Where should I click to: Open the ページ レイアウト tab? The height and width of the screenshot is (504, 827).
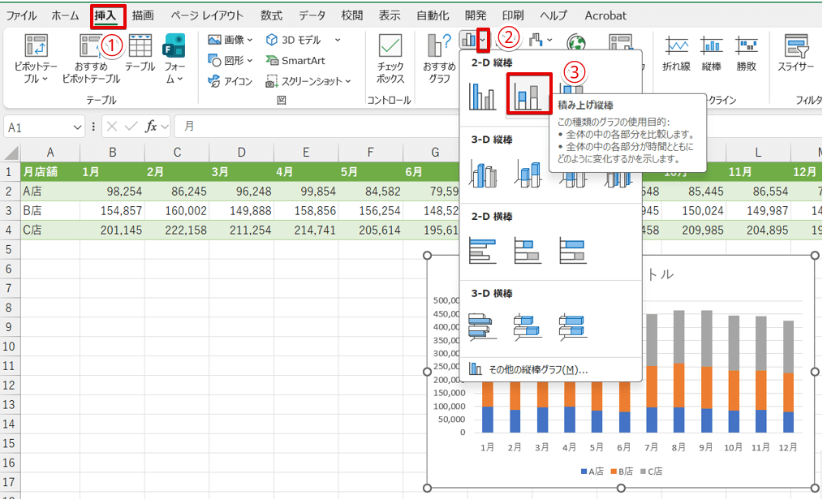[x=207, y=15]
